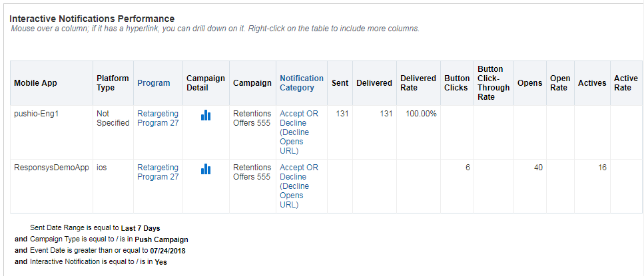644x276 pixels.
Task: Select the Campaign Detail column header
Action: 206,83
